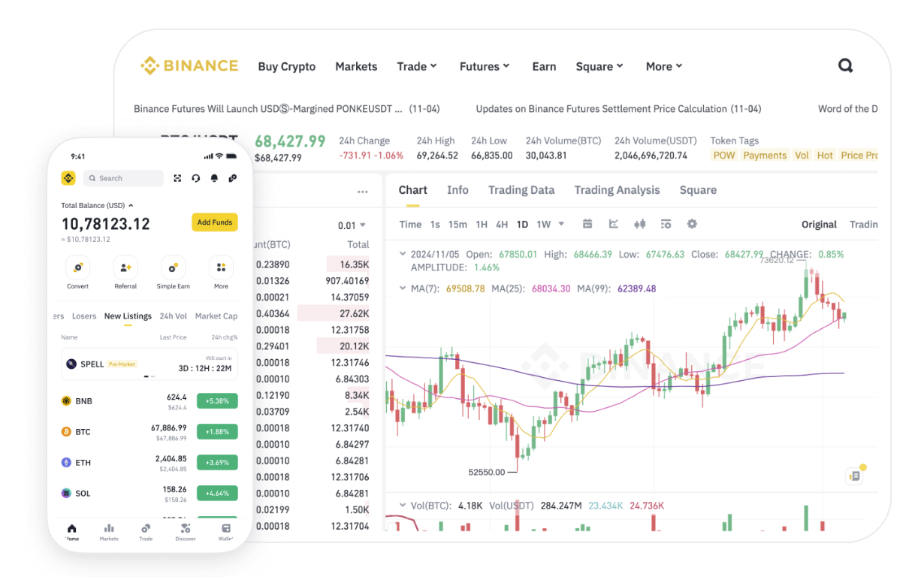
Task: Open customer support headset icon
Action: (x=196, y=178)
